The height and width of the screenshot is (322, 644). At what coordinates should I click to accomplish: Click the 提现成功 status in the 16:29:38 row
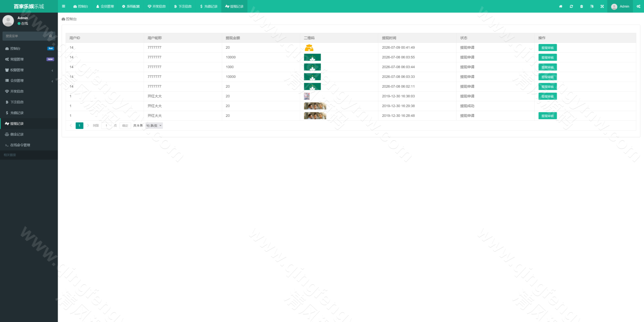coord(467,106)
